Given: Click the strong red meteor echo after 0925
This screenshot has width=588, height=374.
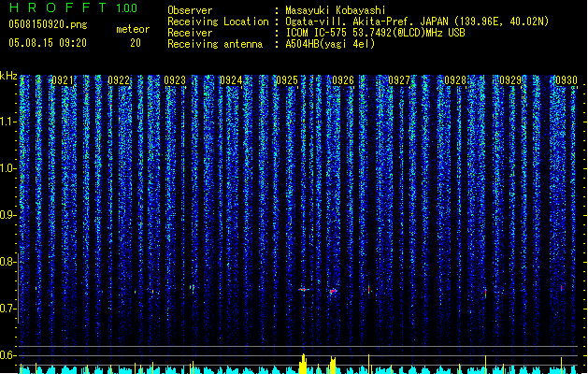Looking at the screenshot, I should 304,290.
